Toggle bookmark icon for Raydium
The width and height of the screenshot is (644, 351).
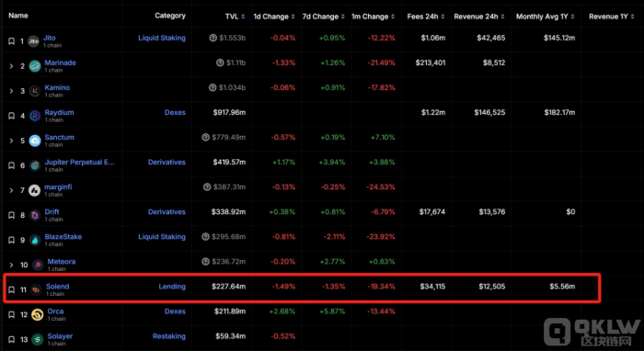[x=11, y=116]
